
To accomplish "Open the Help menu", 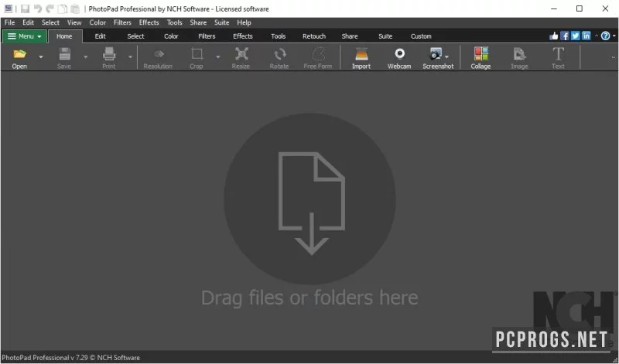I will point(244,22).
